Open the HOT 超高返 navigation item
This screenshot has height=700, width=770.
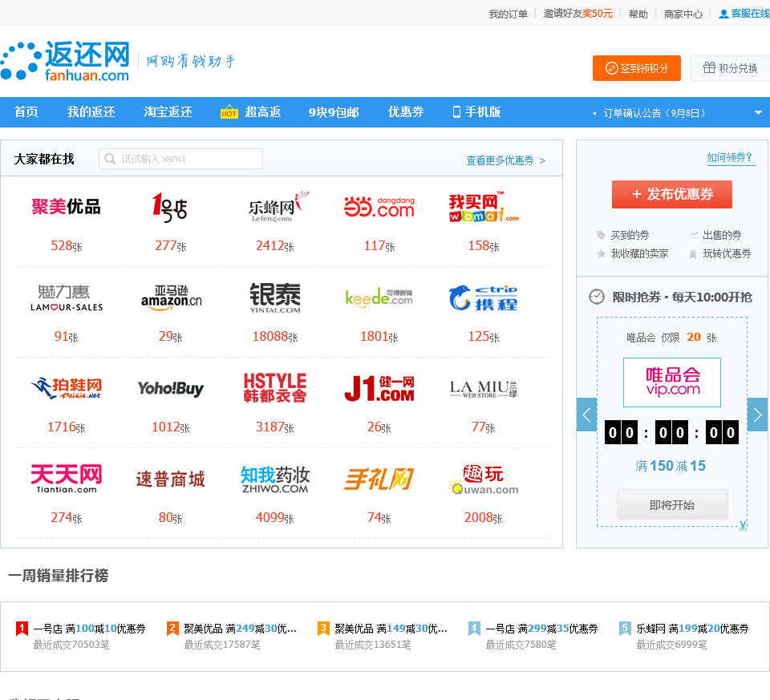pos(250,112)
